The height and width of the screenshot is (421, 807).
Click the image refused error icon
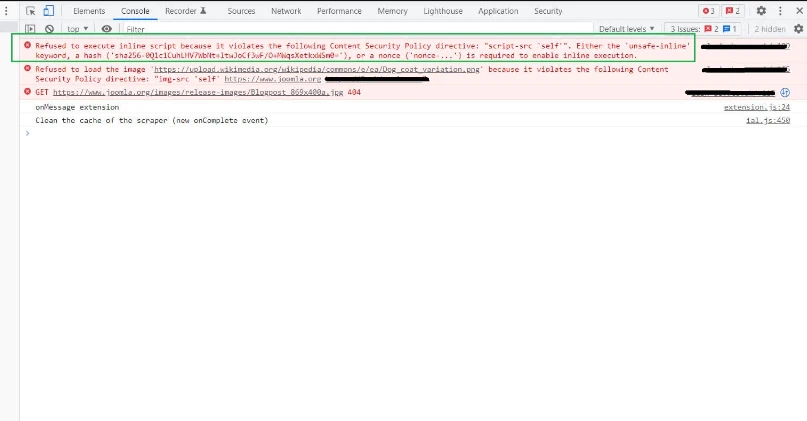pyautogui.click(x=27, y=68)
